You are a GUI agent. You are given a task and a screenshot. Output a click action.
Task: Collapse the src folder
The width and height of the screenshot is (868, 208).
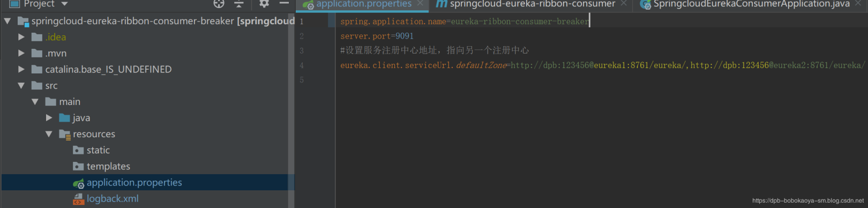(21, 85)
